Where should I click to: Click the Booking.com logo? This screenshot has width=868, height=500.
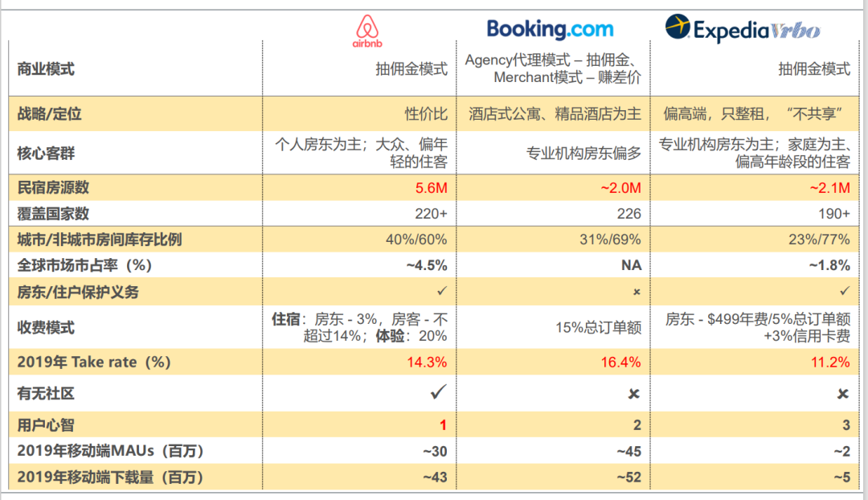point(550,29)
